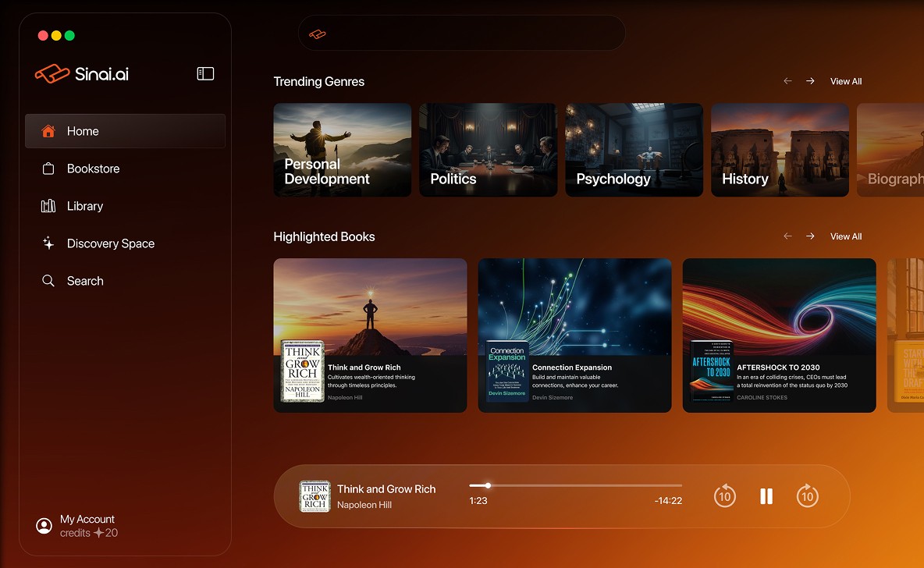
Task: Open Home in the sidebar
Action: click(x=125, y=131)
